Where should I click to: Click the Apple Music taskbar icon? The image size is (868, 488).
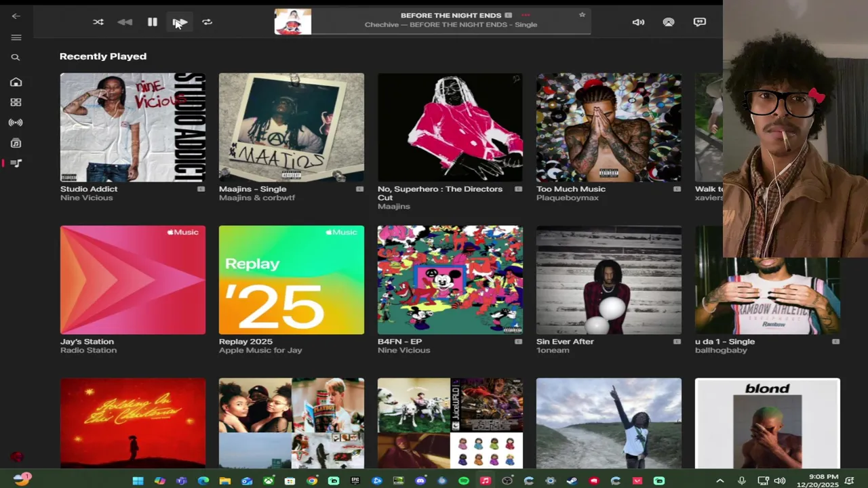[x=485, y=481]
